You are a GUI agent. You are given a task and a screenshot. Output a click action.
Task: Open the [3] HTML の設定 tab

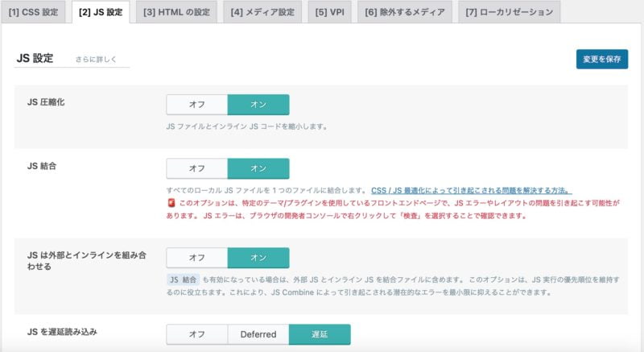tap(176, 13)
